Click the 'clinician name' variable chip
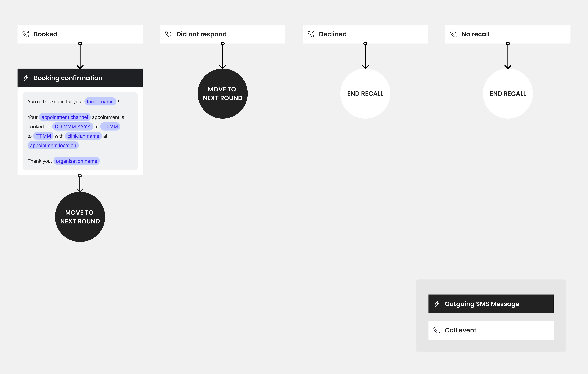Image resolution: width=588 pixels, height=374 pixels. coord(83,136)
